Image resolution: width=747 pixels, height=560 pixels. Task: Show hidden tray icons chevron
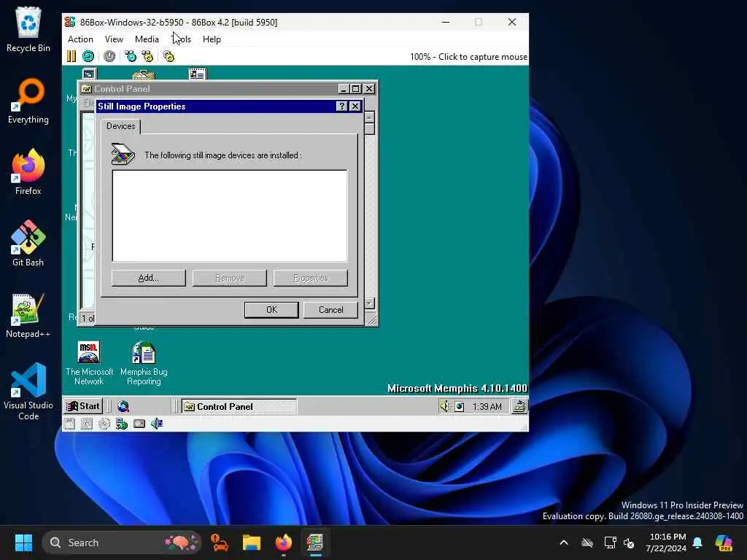coord(564,542)
